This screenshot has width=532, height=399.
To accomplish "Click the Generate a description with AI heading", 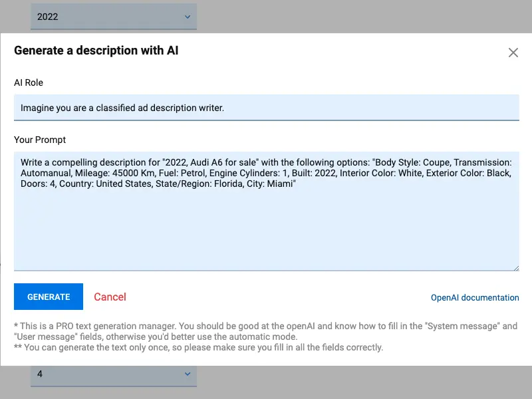I will pyautogui.click(x=96, y=51).
